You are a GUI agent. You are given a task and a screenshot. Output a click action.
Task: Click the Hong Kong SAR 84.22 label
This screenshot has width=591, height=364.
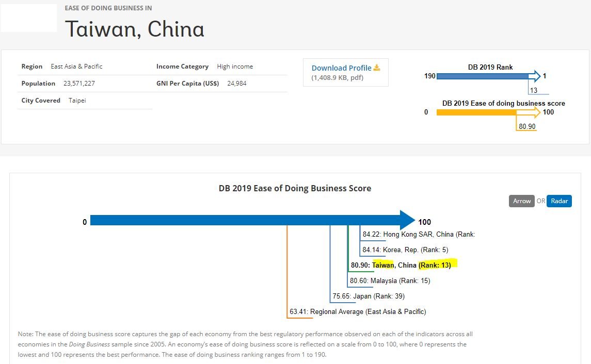click(419, 234)
